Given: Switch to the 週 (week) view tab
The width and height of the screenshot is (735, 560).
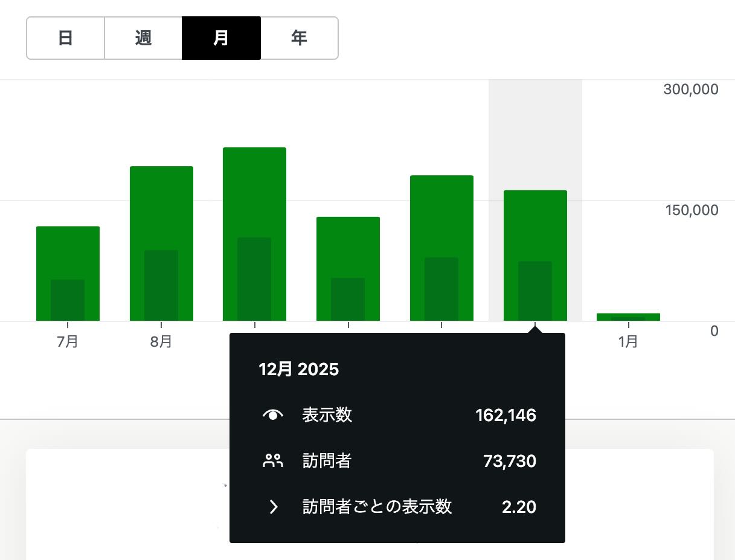Looking at the screenshot, I should pyautogui.click(x=143, y=38).
